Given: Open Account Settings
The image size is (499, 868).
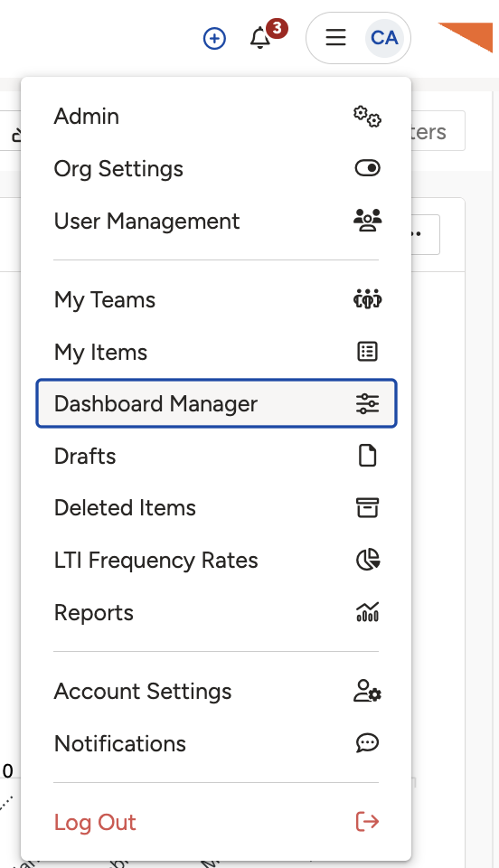Looking at the screenshot, I should (216, 691).
